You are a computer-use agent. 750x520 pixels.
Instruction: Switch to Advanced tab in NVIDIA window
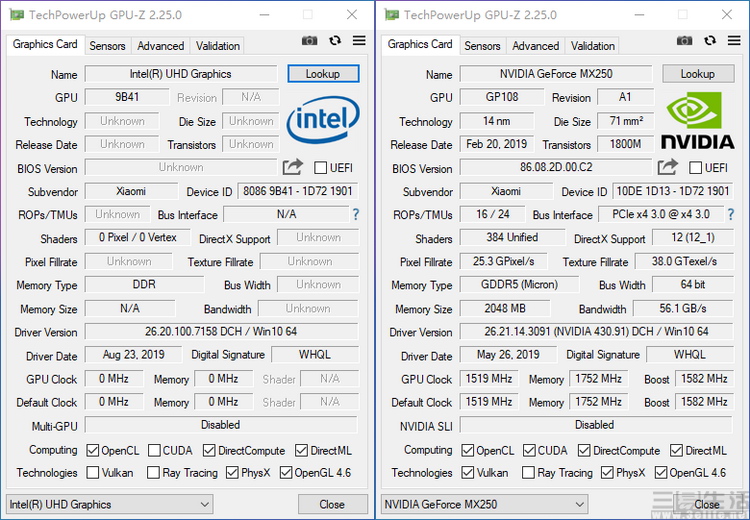(536, 46)
